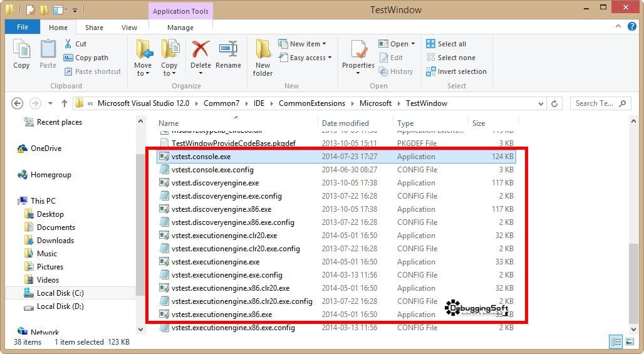
Task: Click in the Search TestWindow box
Action: [x=595, y=103]
